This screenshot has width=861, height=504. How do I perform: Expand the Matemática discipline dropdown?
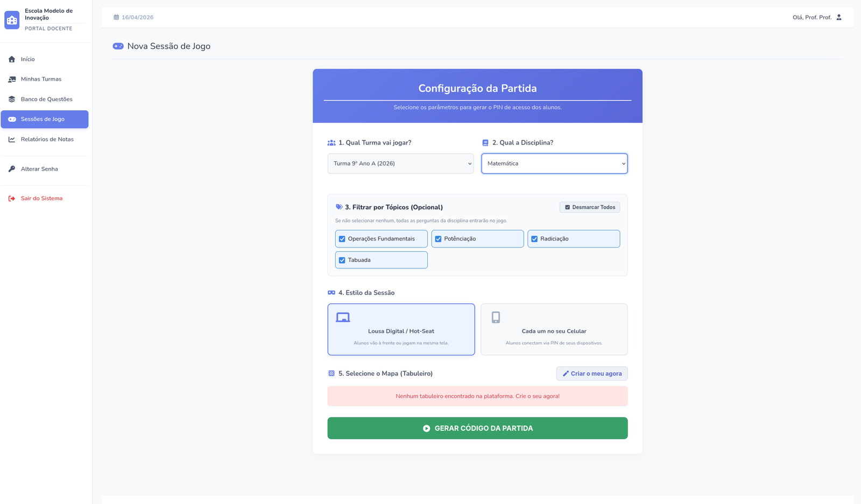tap(554, 164)
